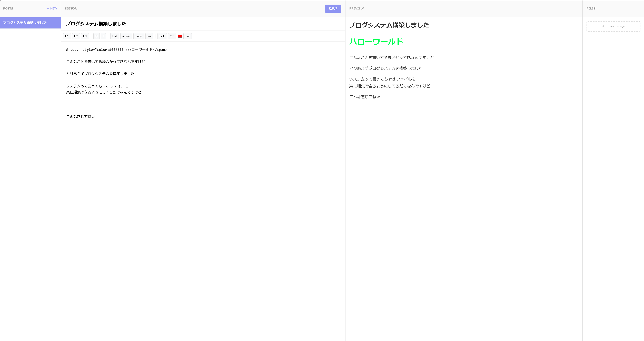This screenshot has width=644, height=341.
Task: Add a blockquote with the Quote button
Action: (126, 36)
